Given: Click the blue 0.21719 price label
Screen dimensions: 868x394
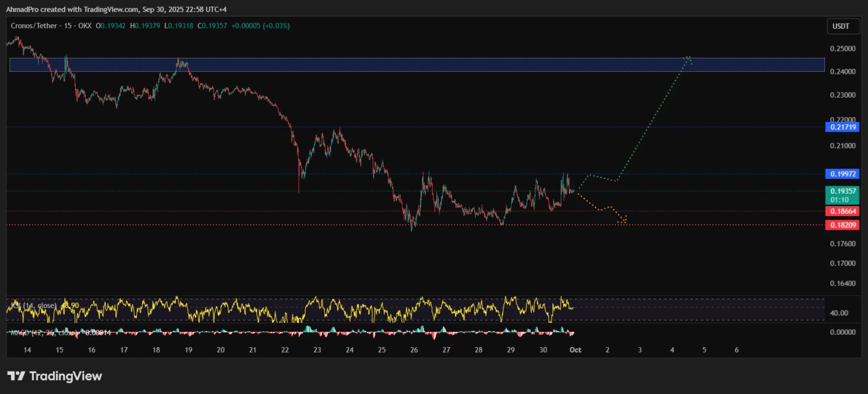Looking at the screenshot, I should (x=842, y=127).
